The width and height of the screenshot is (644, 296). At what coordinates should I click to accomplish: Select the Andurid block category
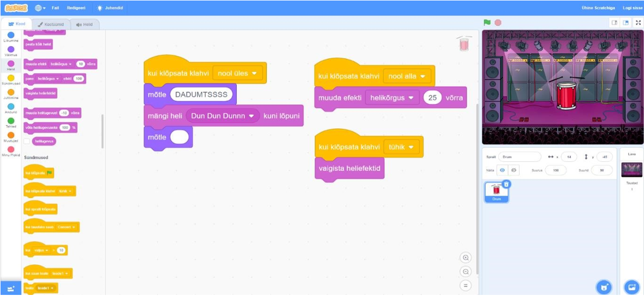tap(11, 109)
